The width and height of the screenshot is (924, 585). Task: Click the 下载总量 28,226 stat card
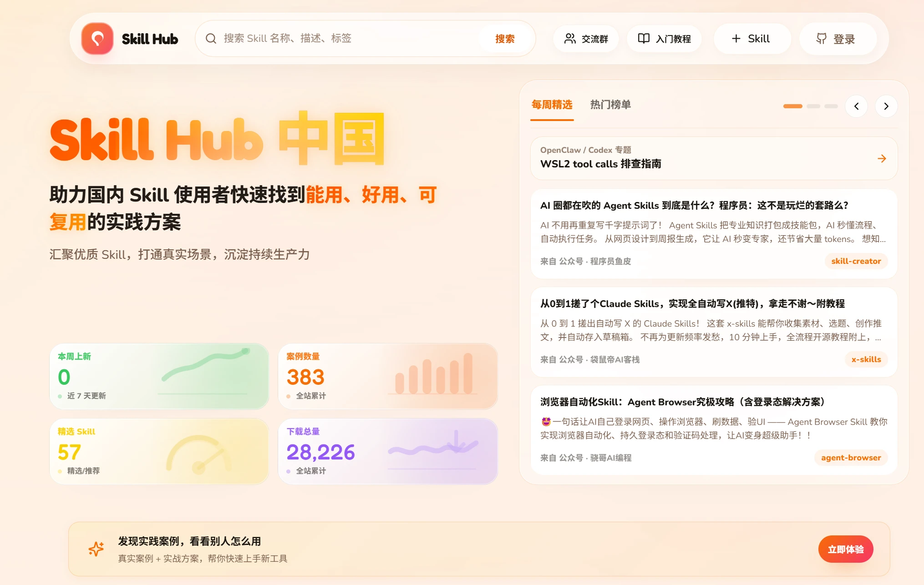pos(388,451)
